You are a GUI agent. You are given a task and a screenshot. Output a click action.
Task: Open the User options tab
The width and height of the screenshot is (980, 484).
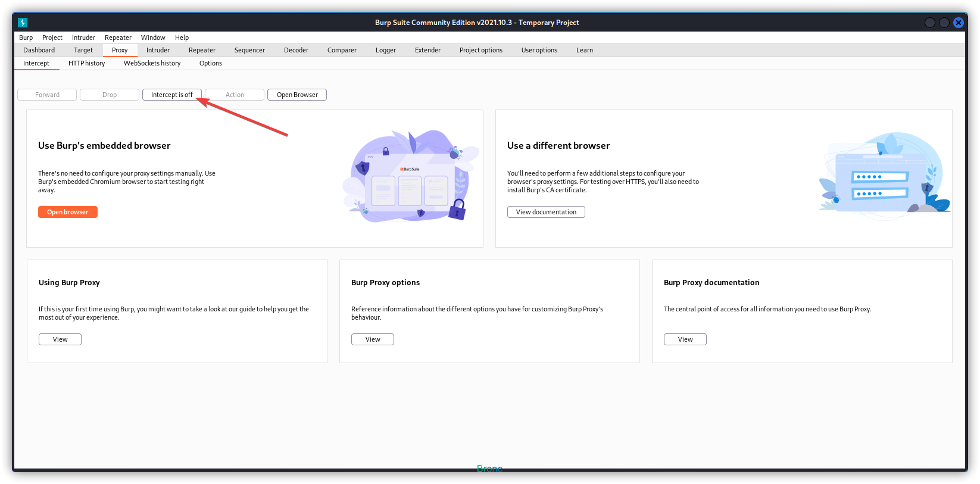(x=539, y=50)
